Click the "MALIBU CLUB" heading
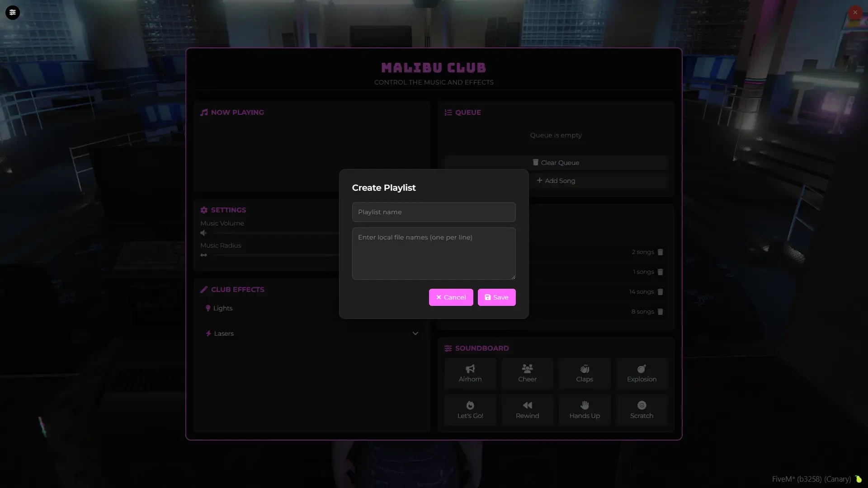Viewport: 868px width, 488px height. point(434,68)
